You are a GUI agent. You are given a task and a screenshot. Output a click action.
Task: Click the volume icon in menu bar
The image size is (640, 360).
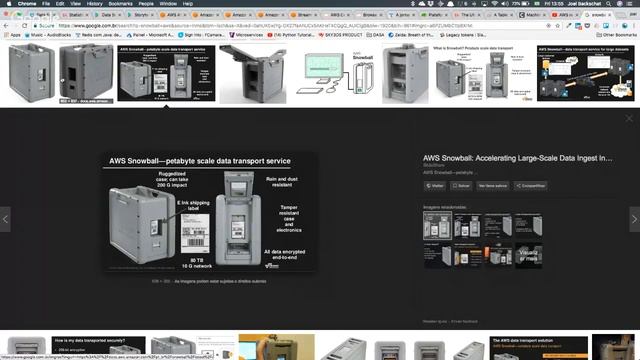click(x=505, y=4)
